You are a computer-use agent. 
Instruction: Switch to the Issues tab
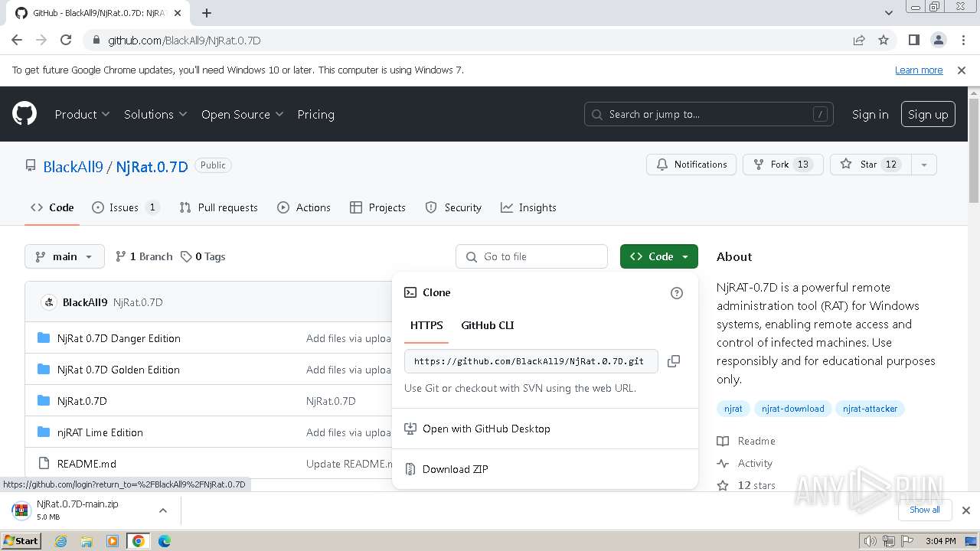tap(126, 207)
